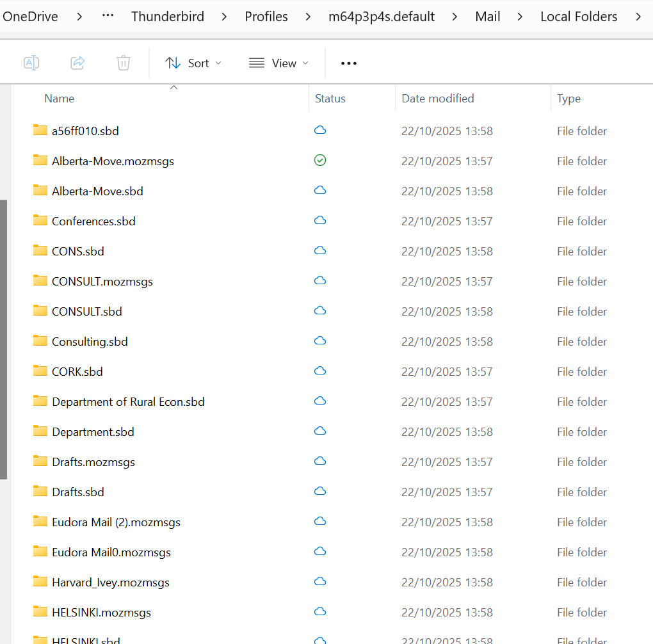Click the Rename icon in toolbar
The image size is (653, 644).
coord(31,63)
